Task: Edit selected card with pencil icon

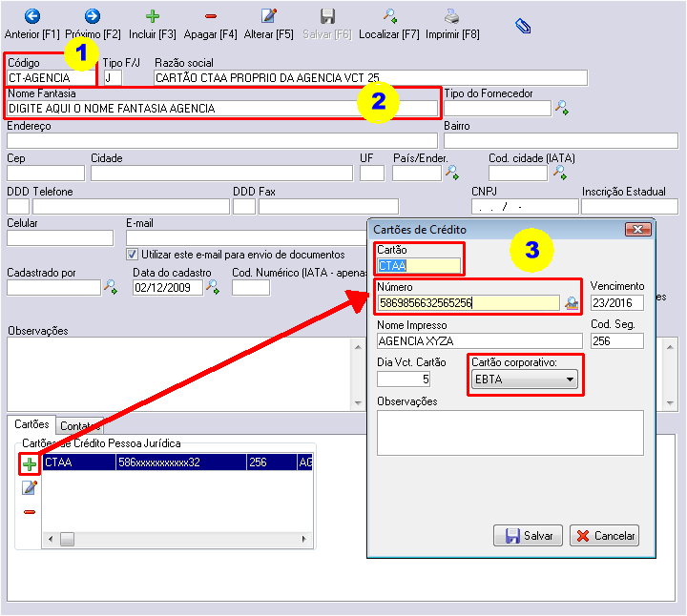Action: 30,487
